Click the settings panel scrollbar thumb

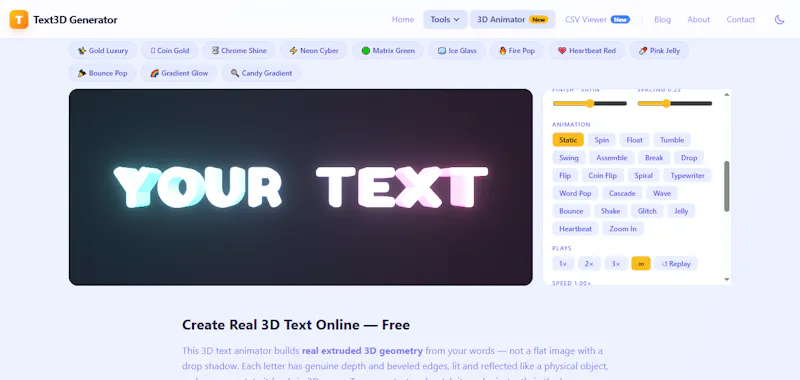point(727,187)
